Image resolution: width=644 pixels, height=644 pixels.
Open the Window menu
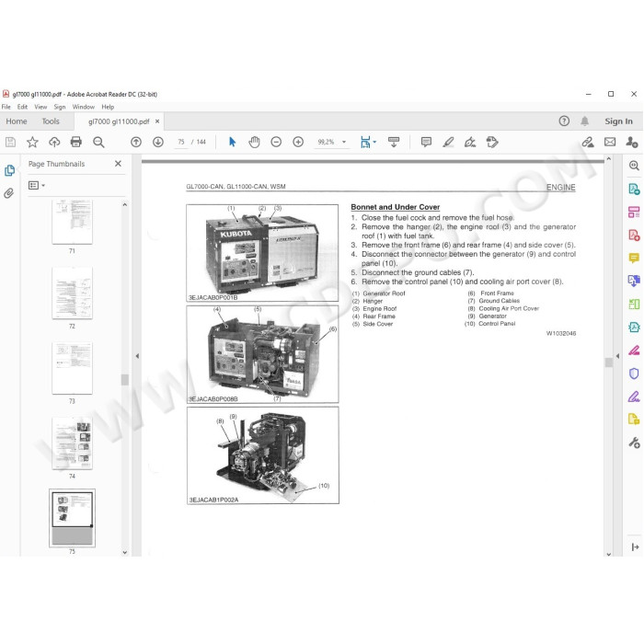point(84,107)
